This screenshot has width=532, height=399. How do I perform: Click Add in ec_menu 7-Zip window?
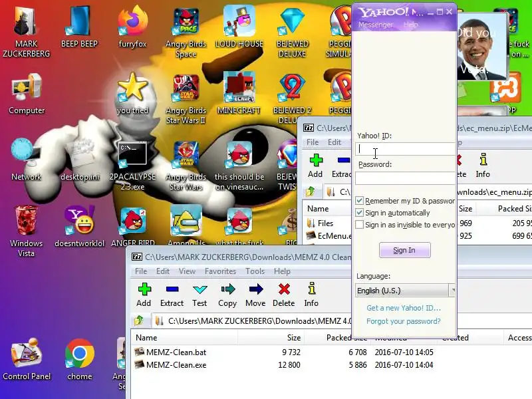[315, 166]
